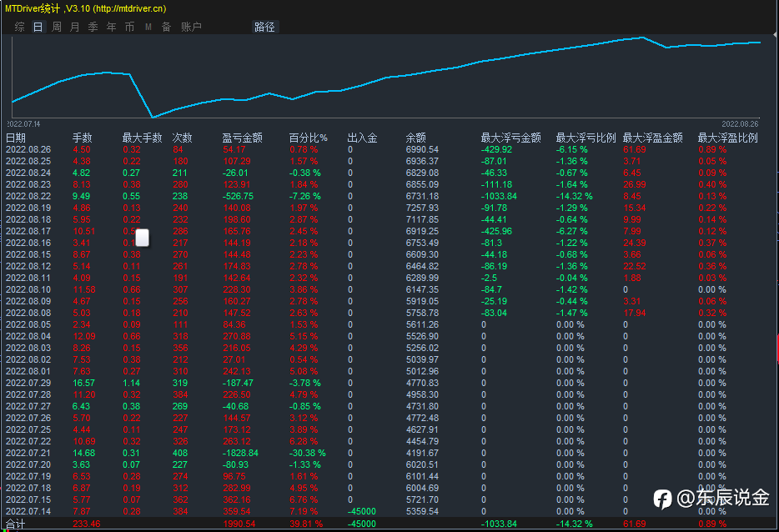
Task: Click the 合计 totals row label
Action: click(15, 524)
